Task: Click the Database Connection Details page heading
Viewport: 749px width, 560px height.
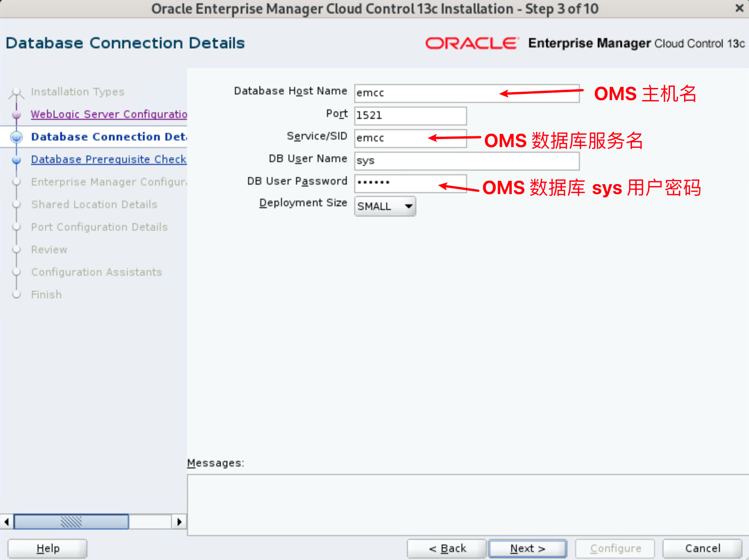Action: tap(125, 43)
